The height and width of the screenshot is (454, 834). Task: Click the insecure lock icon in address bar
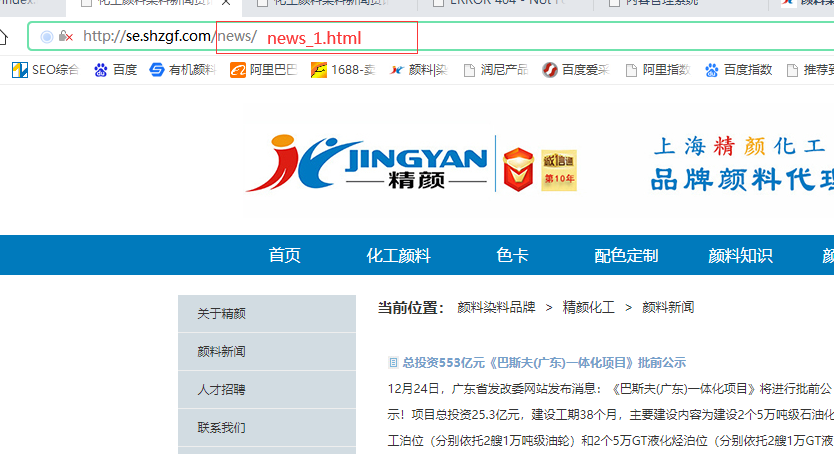pyautogui.click(x=65, y=37)
